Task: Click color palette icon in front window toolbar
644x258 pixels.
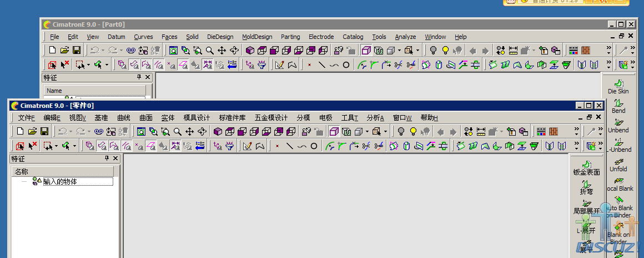Action: click(x=541, y=132)
